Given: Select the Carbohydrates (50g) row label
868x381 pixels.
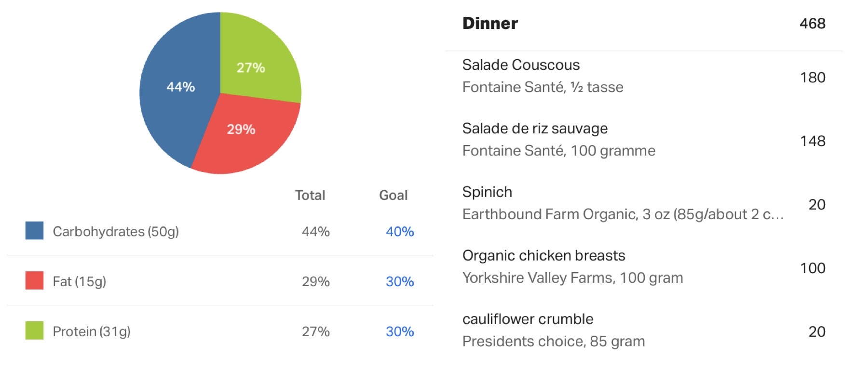Looking at the screenshot, I should click(116, 232).
